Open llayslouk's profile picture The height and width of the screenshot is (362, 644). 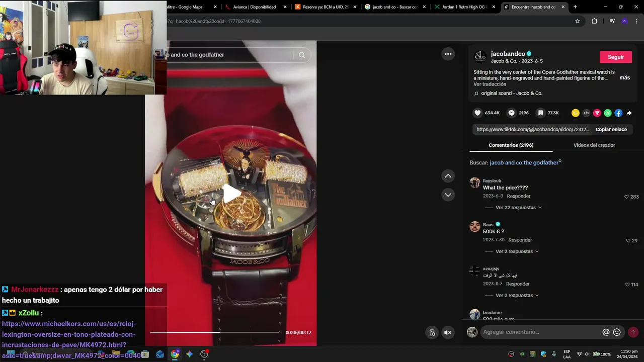click(475, 183)
